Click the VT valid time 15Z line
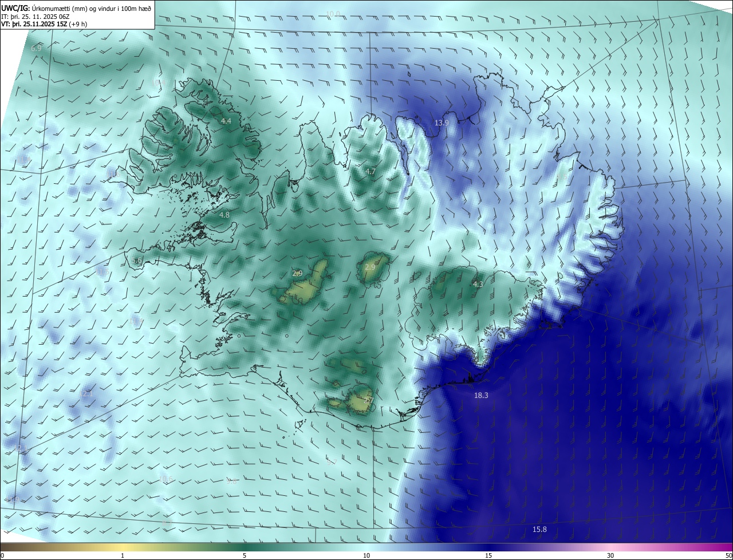Image resolution: width=733 pixels, height=560 pixels. [44, 24]
